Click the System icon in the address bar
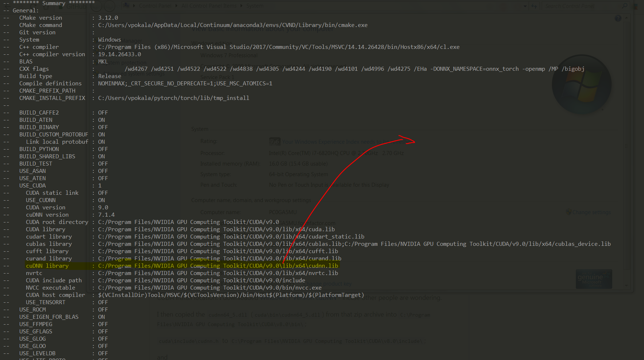Viewport: 644px width, 360px height. 127,5
